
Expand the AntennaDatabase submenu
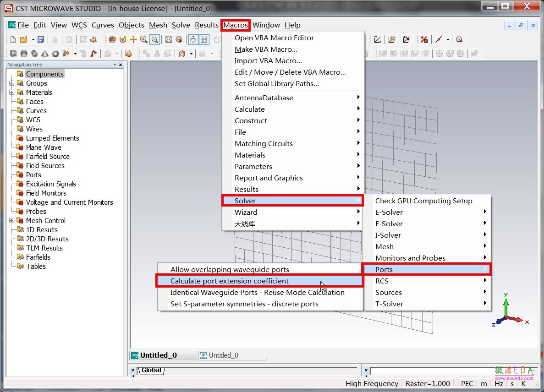[293, 98]
